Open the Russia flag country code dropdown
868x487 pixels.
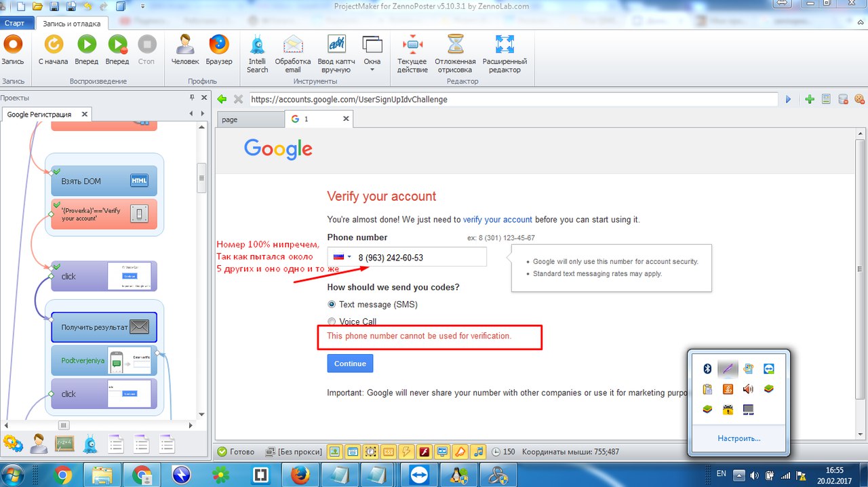pos(341,257)
